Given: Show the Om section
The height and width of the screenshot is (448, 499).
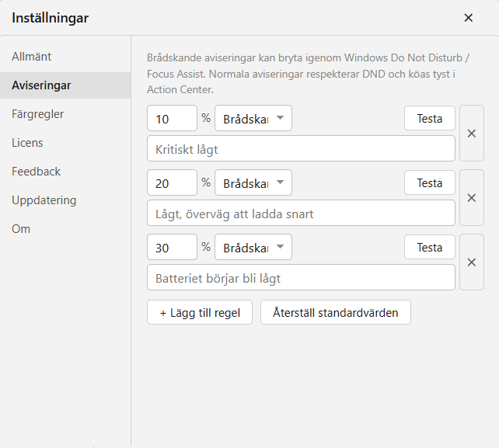Looking at the screenshot, I should pyautogui.click(x=65, y=229).
